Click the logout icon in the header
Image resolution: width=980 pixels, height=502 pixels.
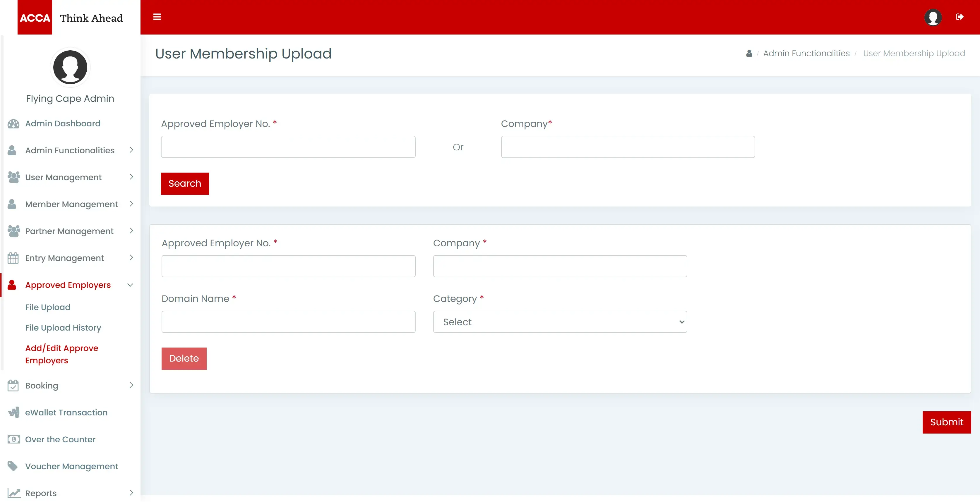960,17
